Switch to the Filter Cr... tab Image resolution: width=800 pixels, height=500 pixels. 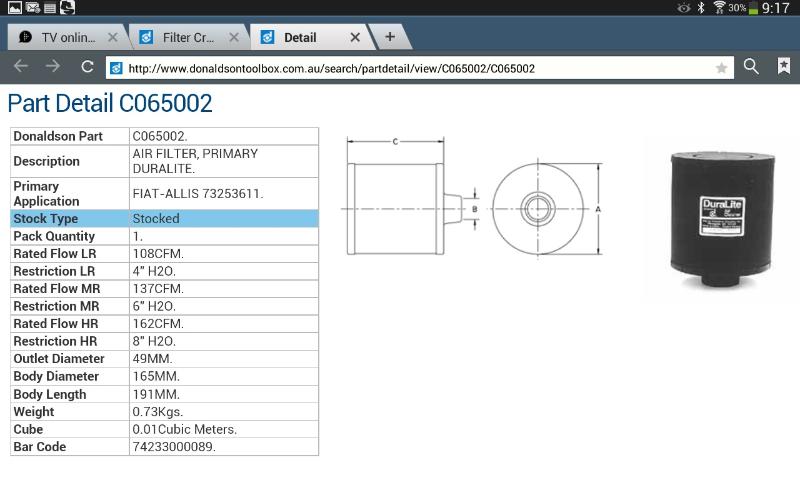188,37
